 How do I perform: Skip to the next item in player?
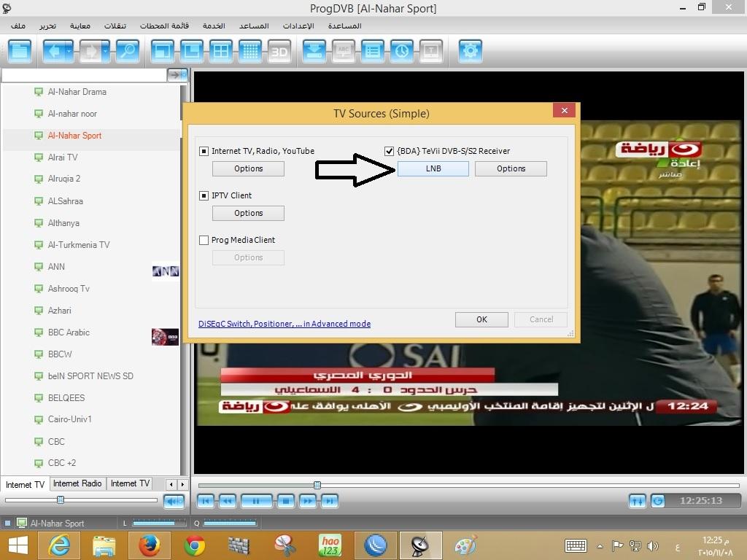coord(330,501)
